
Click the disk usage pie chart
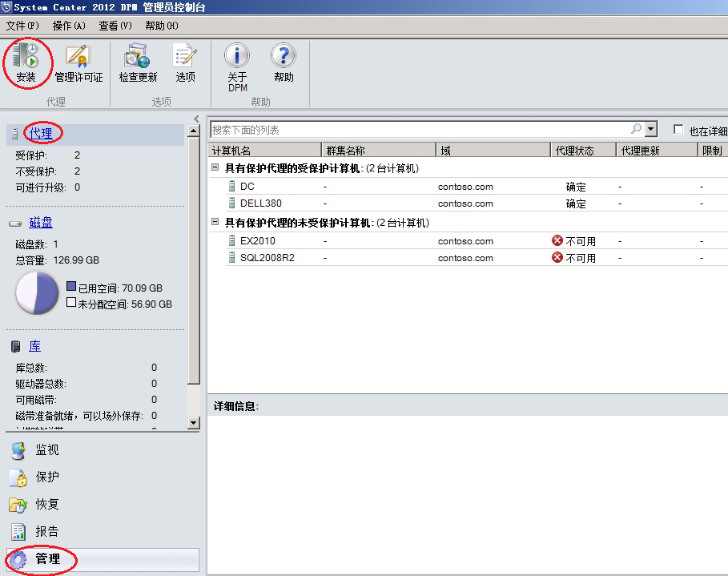[37, 292]
